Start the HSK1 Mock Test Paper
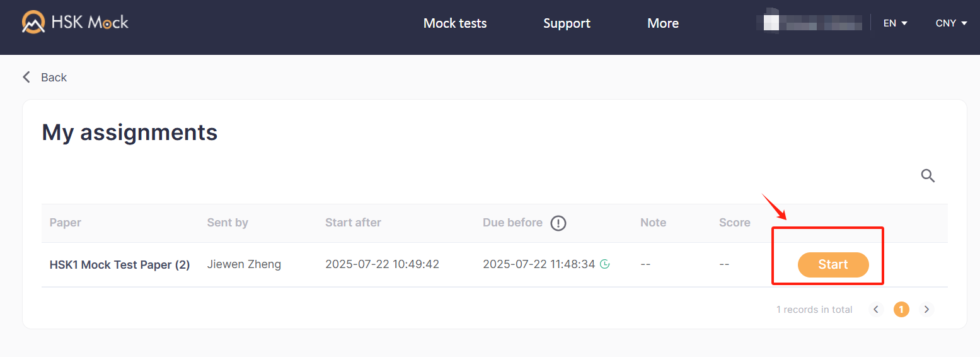 pyautogui.click(x=833, y=265)
